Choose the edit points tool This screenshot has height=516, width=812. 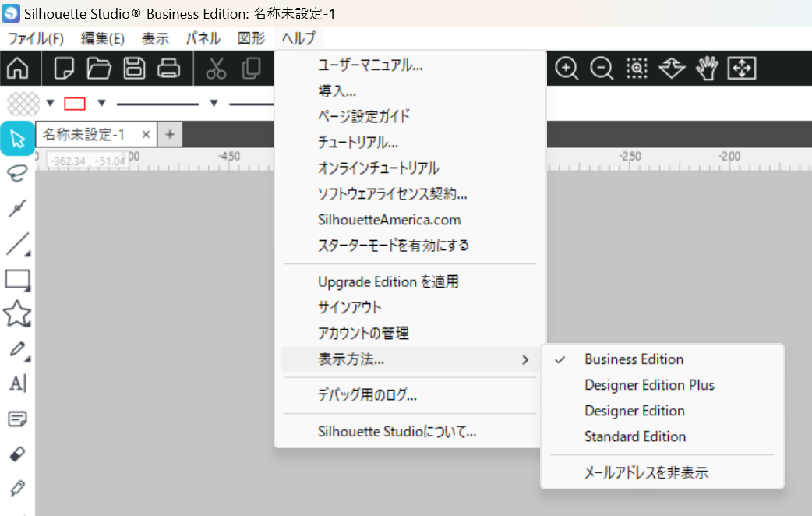tap(18, 208)
